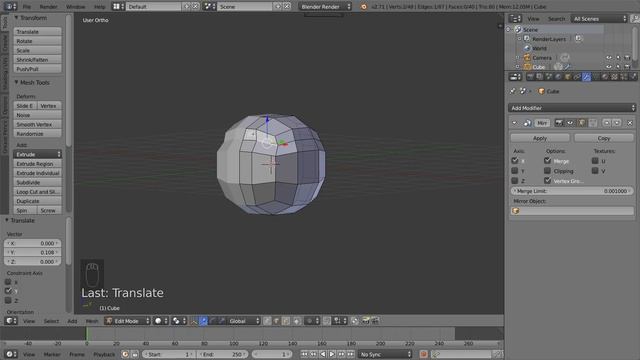Click the Copy modifier button
Viewport: 640px width, 360px height.
pyautogui.click(x=604, y=138)
